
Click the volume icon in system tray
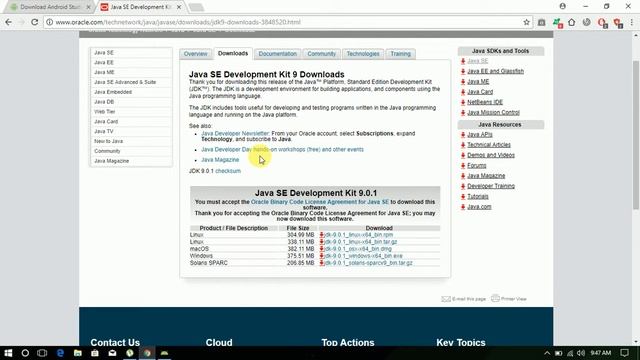(581, 353)
